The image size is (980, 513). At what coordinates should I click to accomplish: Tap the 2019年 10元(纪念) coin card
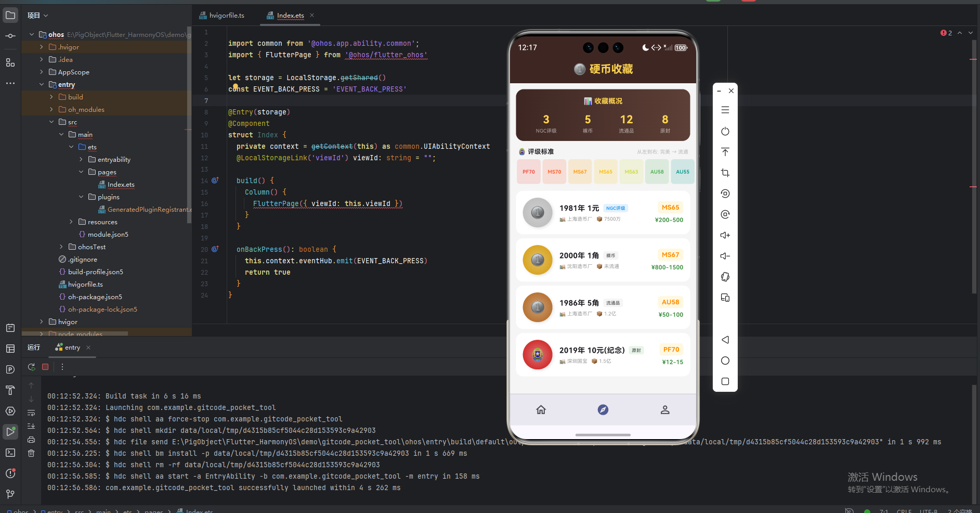[x=603, y=354]
